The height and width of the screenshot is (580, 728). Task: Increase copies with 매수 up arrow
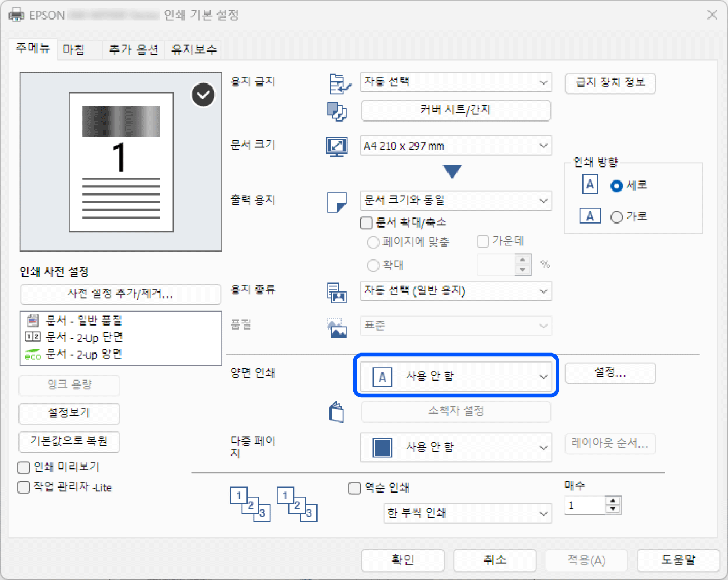pos(613,501)
